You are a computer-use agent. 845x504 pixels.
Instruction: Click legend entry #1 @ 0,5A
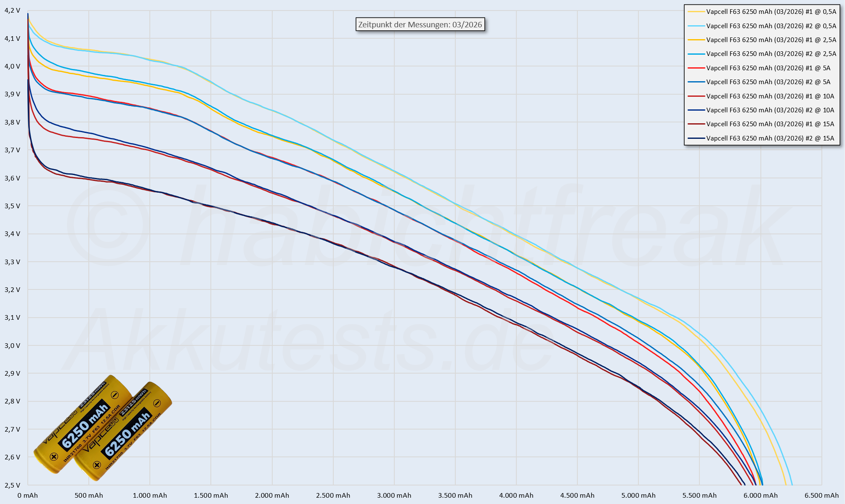click(x=771, y=12)
